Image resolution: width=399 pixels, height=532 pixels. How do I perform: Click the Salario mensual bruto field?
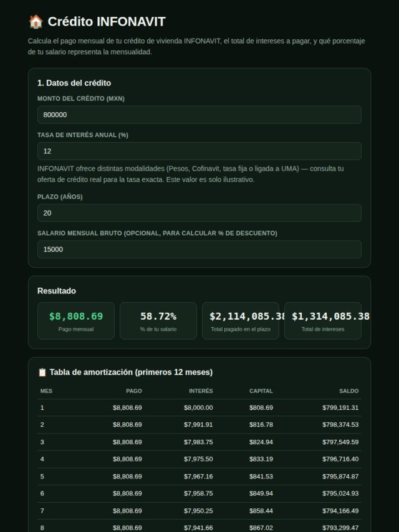199,249
